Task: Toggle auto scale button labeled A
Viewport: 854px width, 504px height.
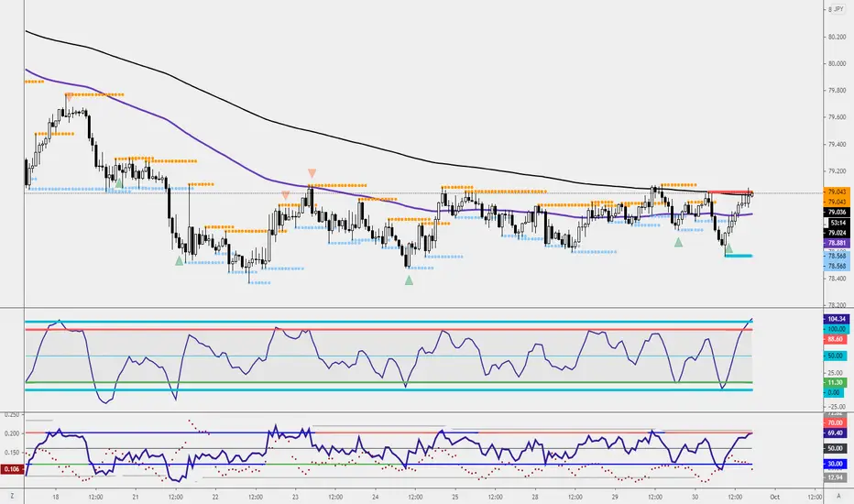Action: coord(838,497)
